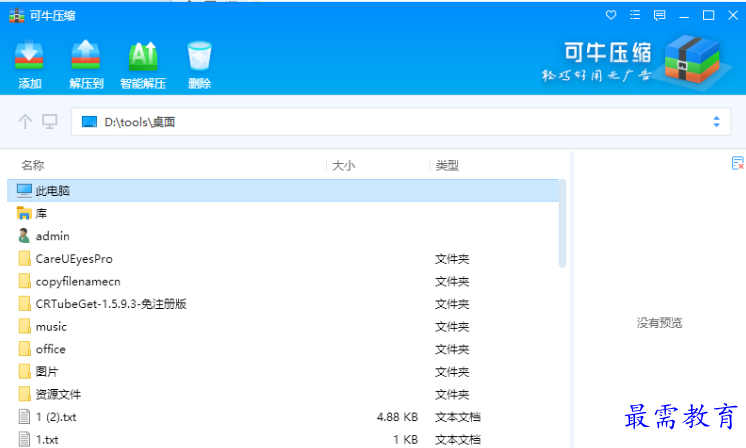746x448 pixels.
Task: Close the preview pane with its icon
Action: (738, 163)
